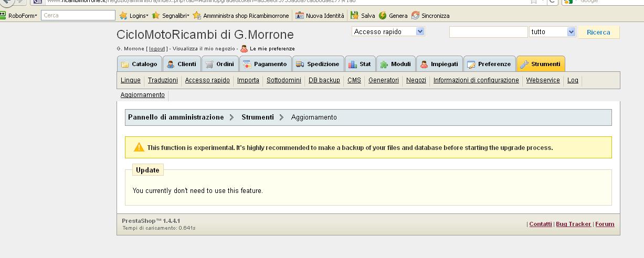The height and width of the screenshot is (258, 644).
Task: Click the logout link
Action: point(157,49)
